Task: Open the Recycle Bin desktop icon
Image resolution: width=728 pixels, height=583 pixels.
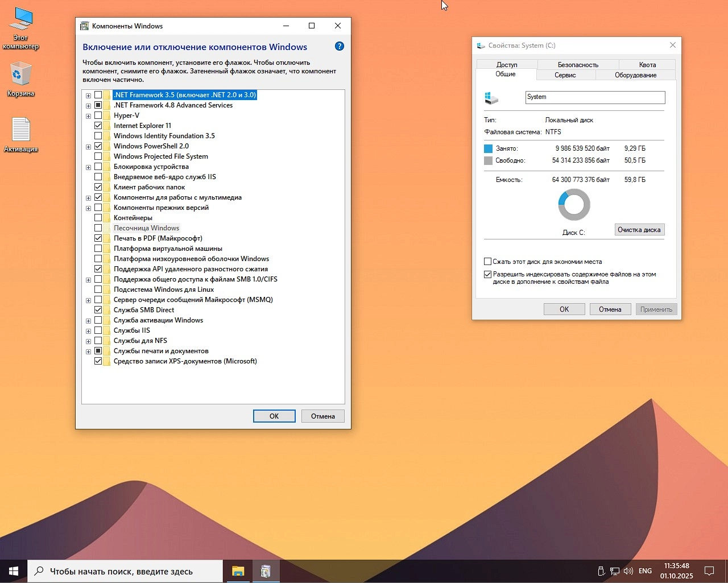Action: [21, 75]
